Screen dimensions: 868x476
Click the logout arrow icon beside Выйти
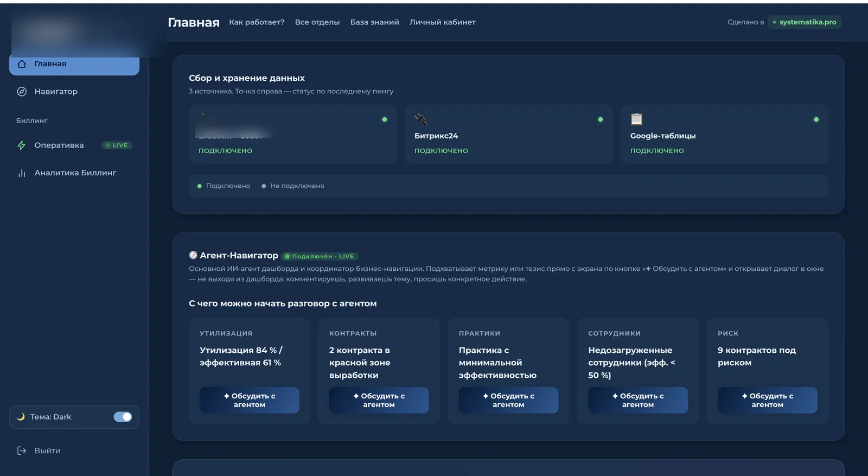click(22, 451)
